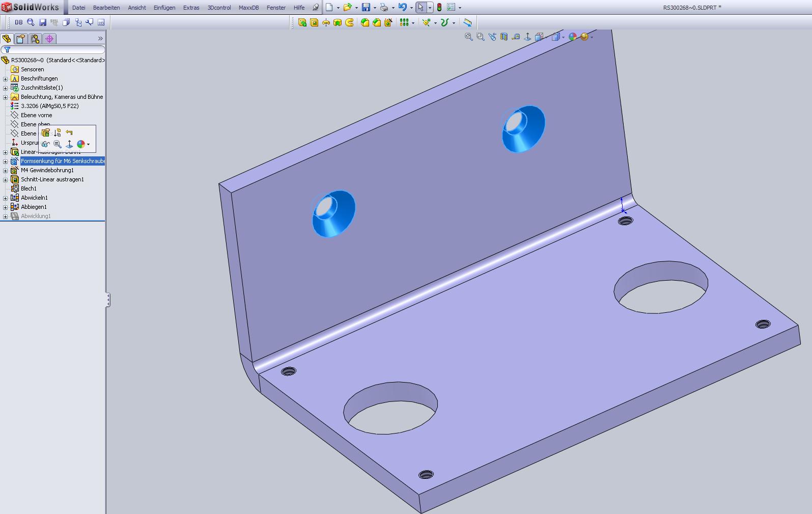Click Zoom to Area in view toolbar

pyautogui.click(x=481, y=37)
